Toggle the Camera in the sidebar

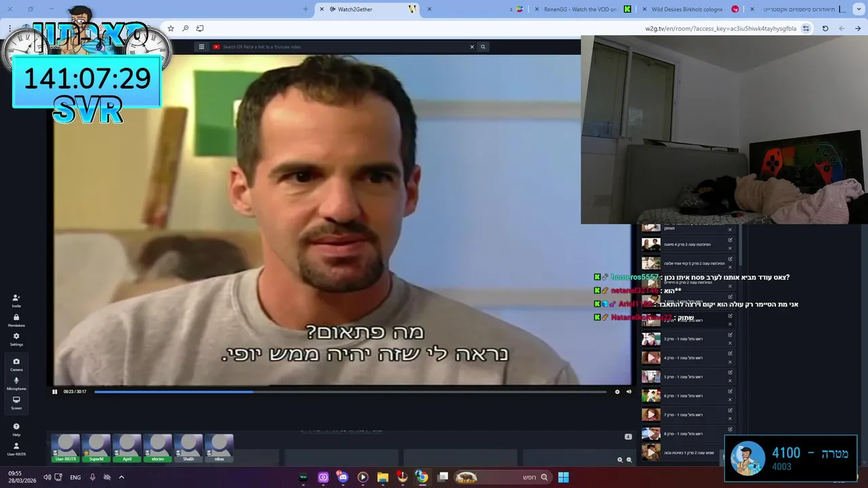click(16, 364)
